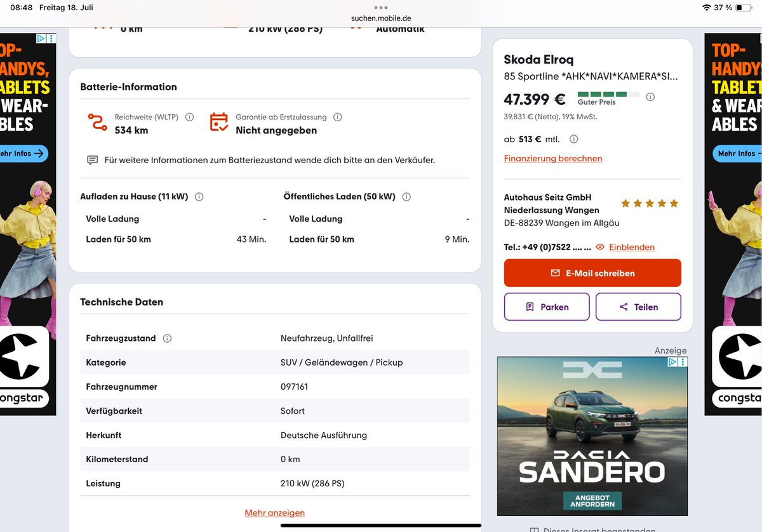Click E-Mail schreiben button

coord(592,273)
